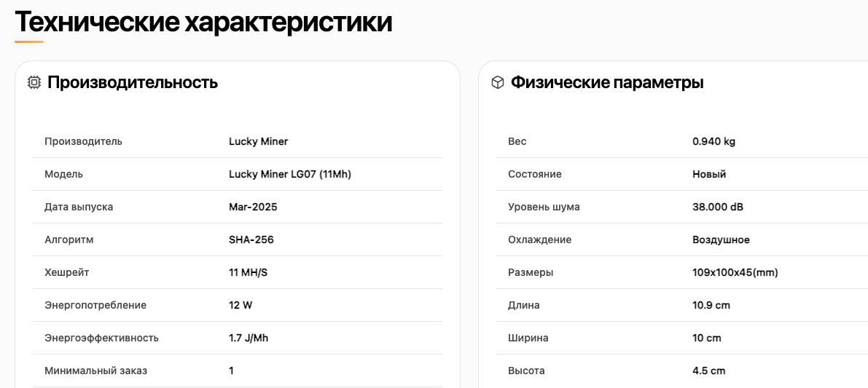Screen dimensions: 868x388
Task: Click the 12 W power consumption value
Action: (x=241, y=305)
